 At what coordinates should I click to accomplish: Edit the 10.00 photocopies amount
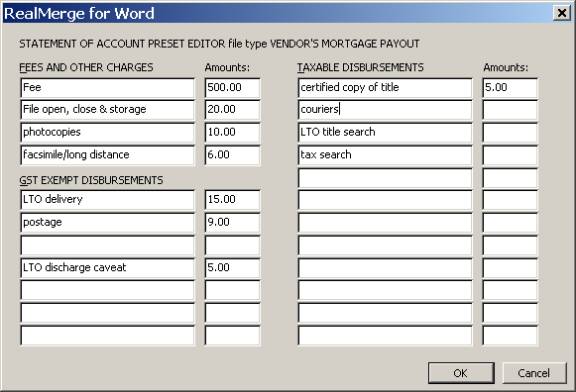tap(233, 133)
